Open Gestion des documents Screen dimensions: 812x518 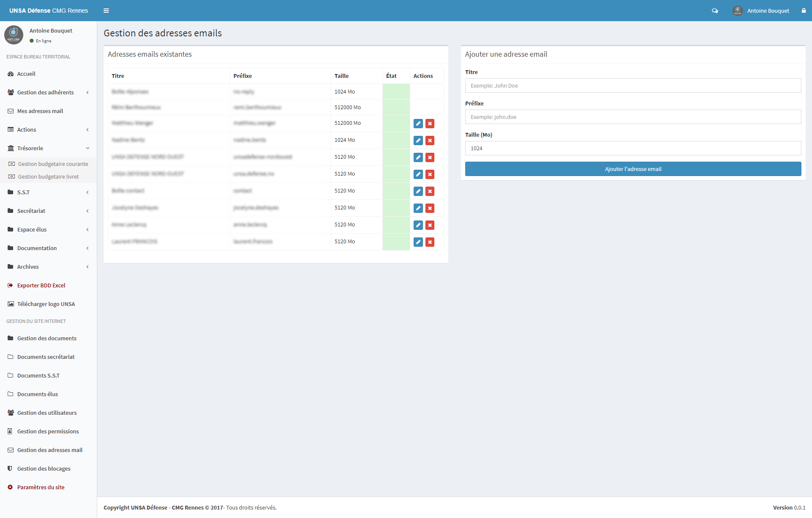click(x=48, y=338)
